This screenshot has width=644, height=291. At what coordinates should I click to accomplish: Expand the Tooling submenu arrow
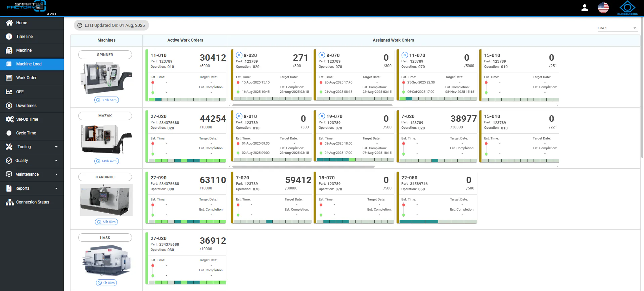point(56,147)
